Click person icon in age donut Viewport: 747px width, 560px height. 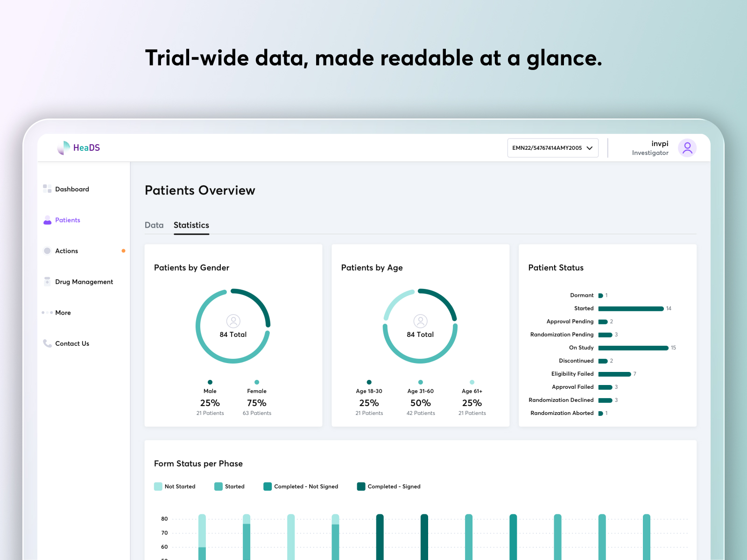(x=420, y=321)
